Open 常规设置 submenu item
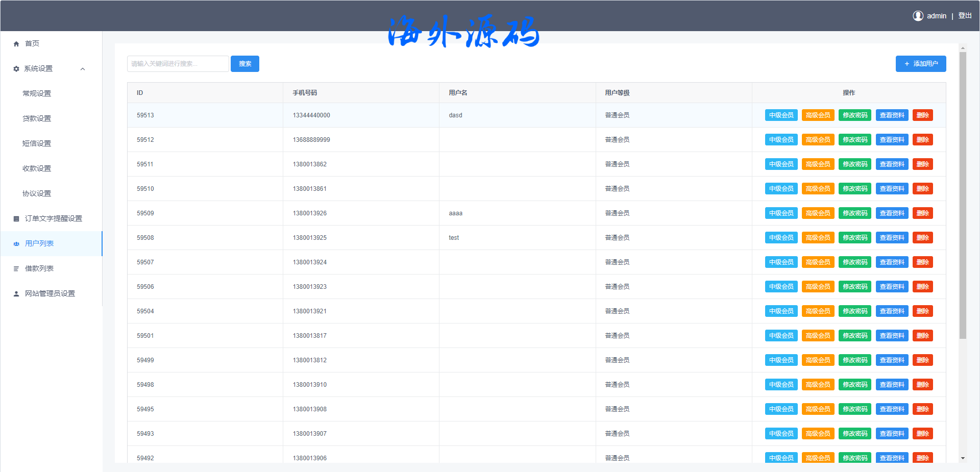Viewport: 980px width, 472px height. click(37, 93)
